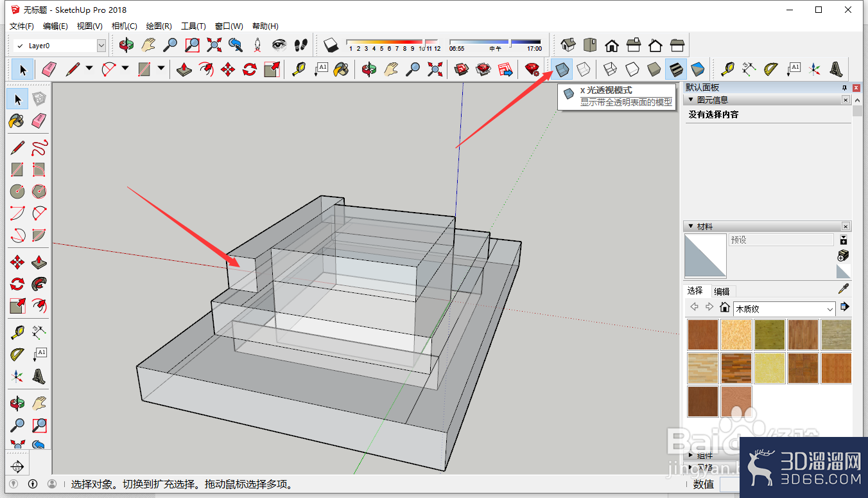Switch to the Iso view house icon

pyautogui.click(x=568, y=45)
